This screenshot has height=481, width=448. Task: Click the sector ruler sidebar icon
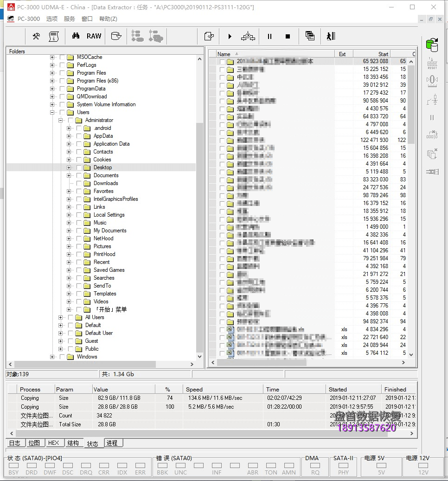point(432,81)
